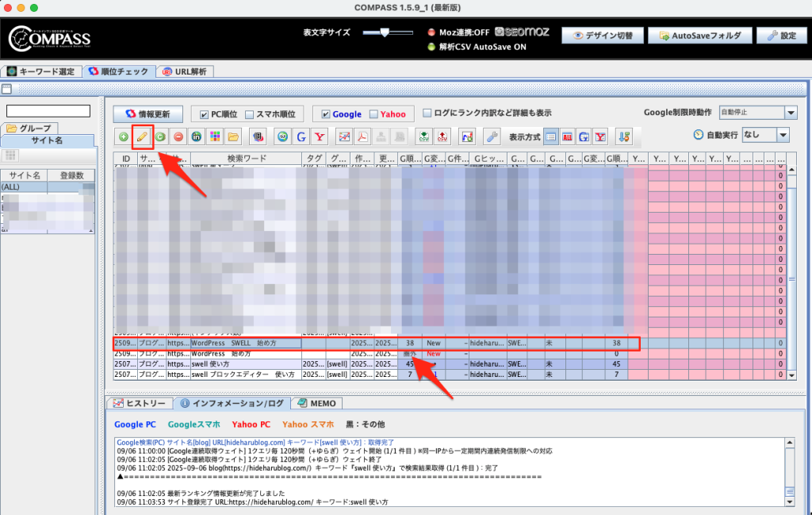This screenshot has height=515, width=812.
Task: Click the wrench tool icon
Action: 492,136
